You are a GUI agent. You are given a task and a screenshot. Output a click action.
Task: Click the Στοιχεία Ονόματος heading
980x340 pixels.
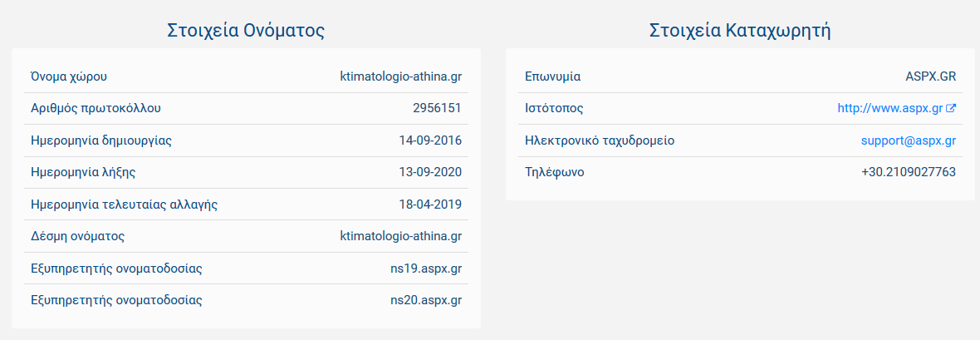pyautogui.click(x=246, y=31)
